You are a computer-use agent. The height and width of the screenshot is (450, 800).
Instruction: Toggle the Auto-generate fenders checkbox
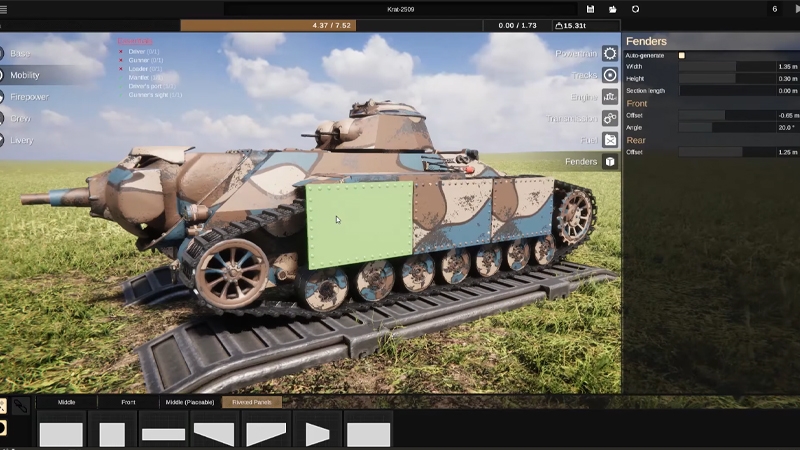tap(682, 56)
